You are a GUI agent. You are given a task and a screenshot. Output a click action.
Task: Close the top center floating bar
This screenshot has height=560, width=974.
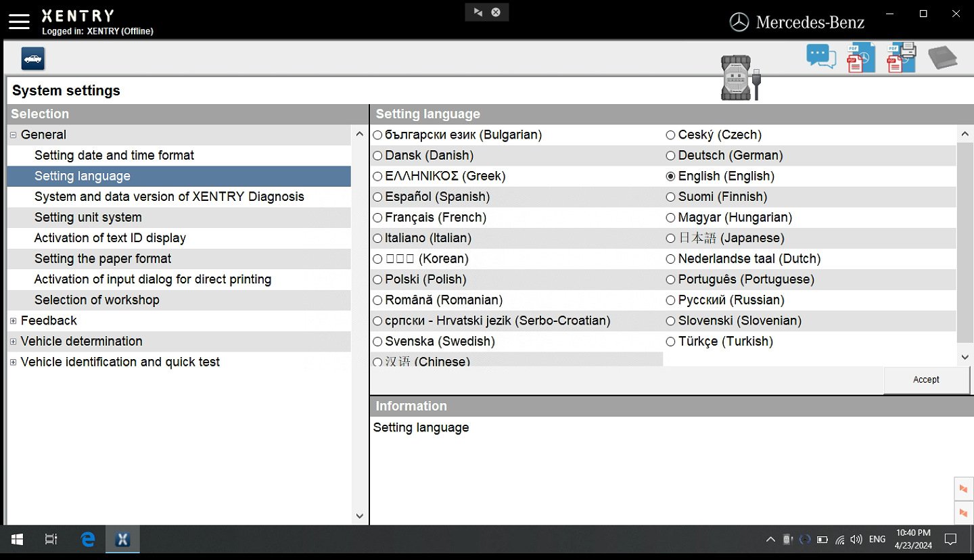pos(496,12)
